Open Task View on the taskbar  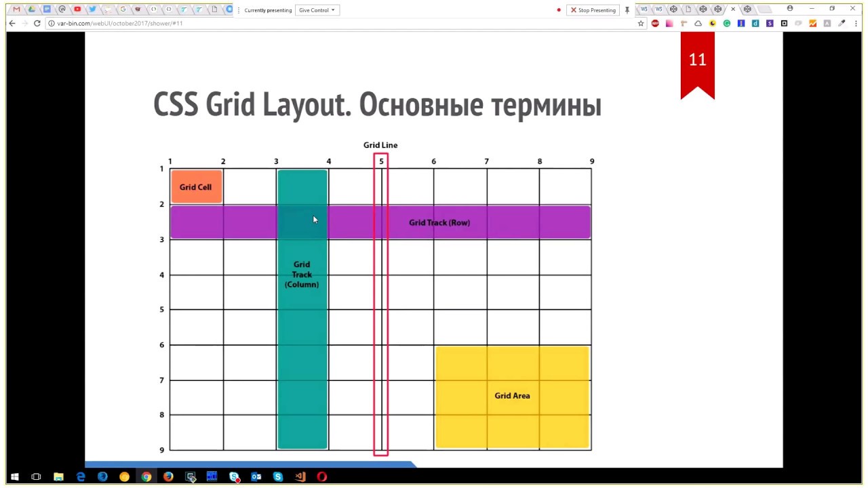click(36, 476)
